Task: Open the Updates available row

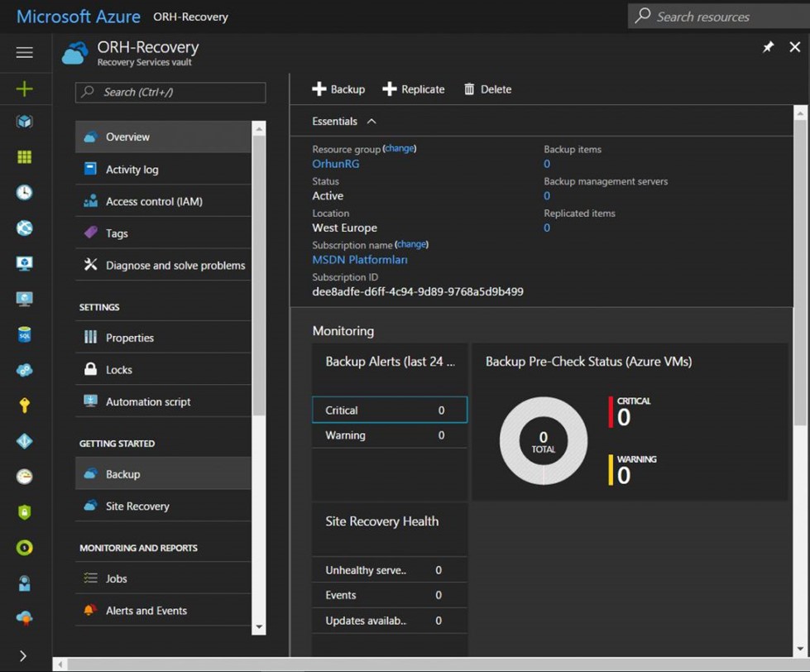Action: coord(390,621)
